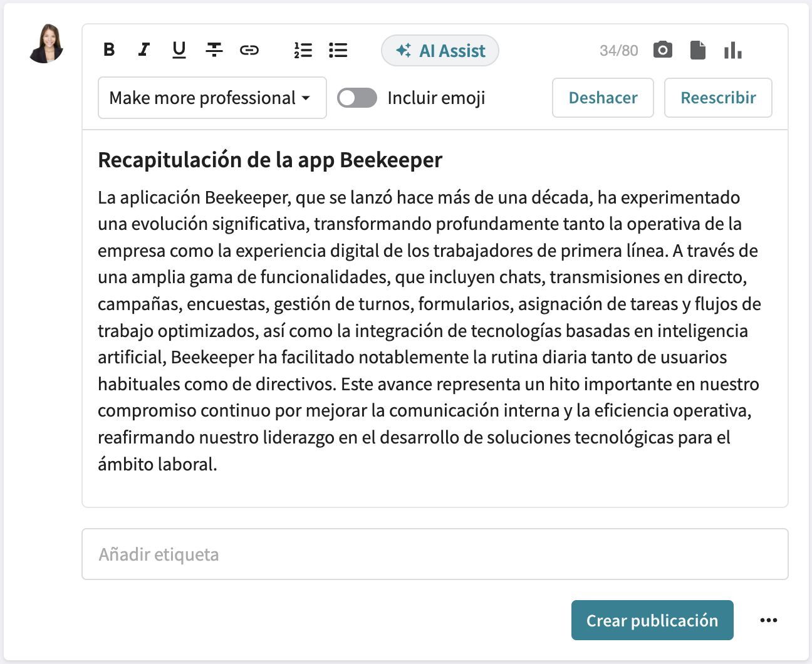Apply underline formatting
Viewport: 812px width, 664px height.
coord(179,50)
